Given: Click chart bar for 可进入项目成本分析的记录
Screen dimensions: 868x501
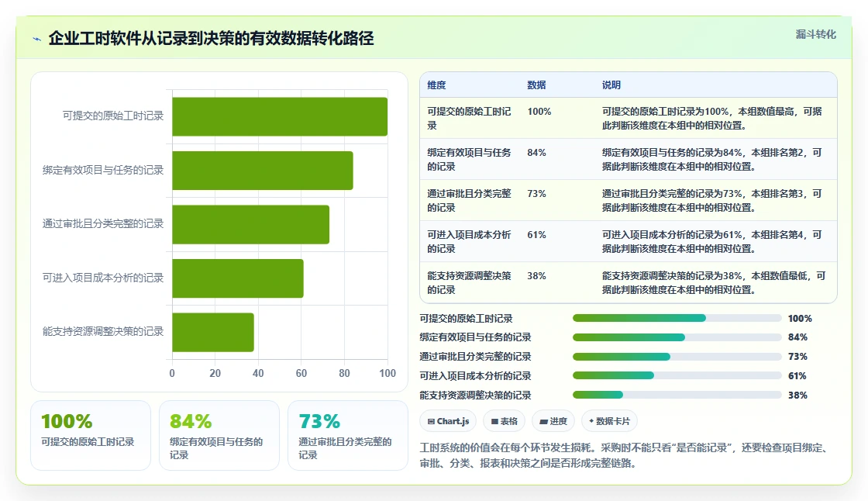Looking at the screenshot, I should tap(237, 278).
